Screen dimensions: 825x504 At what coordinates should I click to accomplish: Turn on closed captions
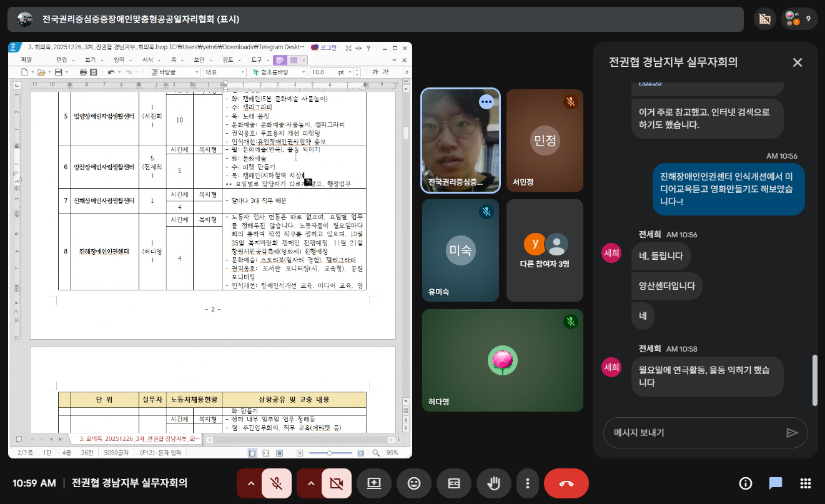pyautogui.click(x=453, y=483)
